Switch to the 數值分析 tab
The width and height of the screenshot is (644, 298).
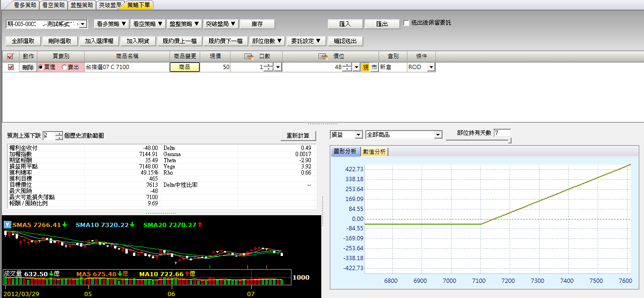point(374,151)
